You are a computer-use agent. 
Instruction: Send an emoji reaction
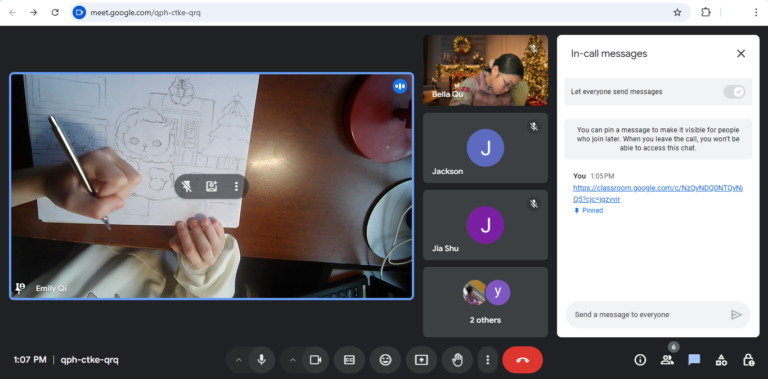385,360
